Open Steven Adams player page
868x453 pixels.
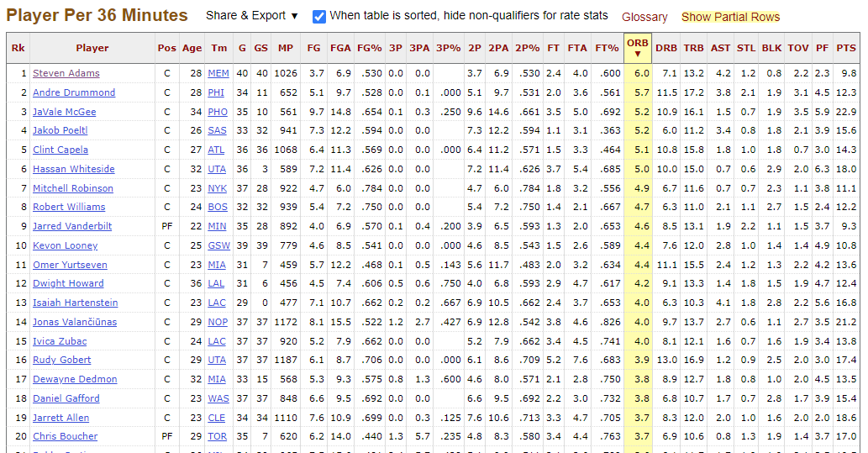(66, 74)
